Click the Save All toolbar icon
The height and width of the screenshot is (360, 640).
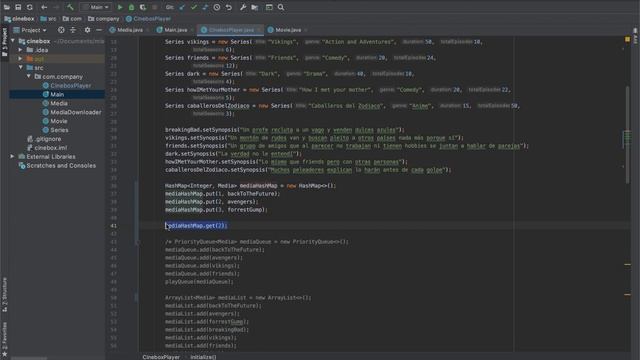point(18,7)
